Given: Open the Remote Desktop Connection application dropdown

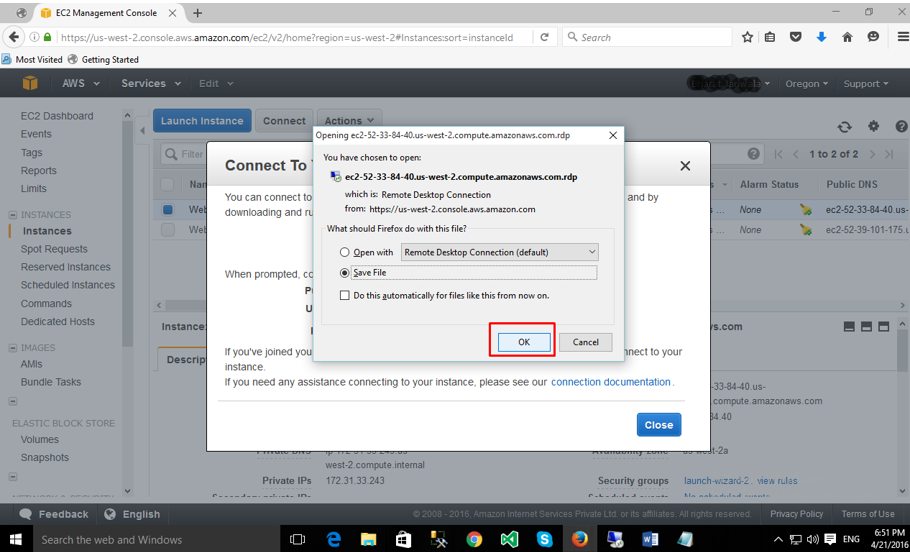Looking at the screenshot, I should 500,252.
